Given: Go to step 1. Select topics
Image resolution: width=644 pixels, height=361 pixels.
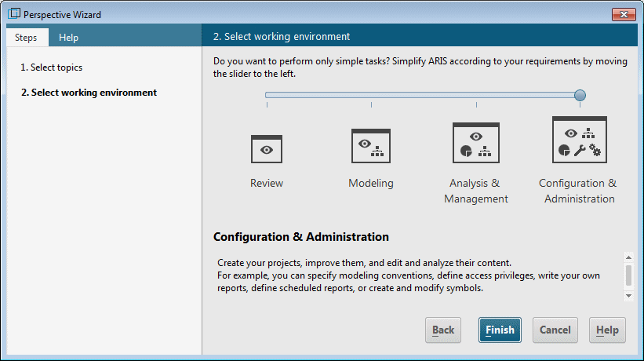Looking at the screenshot, I should [x=51, y=67].
